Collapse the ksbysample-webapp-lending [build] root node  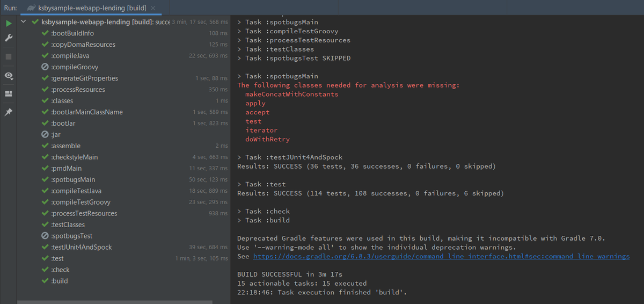(23, 22)
